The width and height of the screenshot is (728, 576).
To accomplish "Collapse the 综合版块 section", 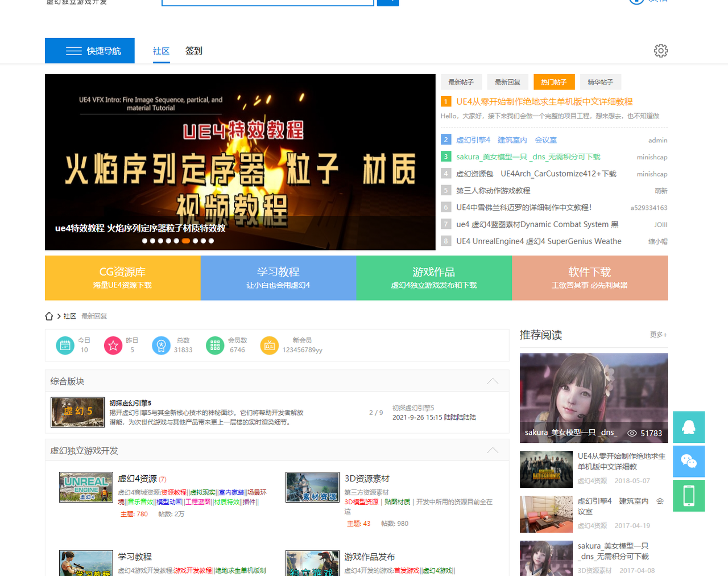I will pos(493,381).
